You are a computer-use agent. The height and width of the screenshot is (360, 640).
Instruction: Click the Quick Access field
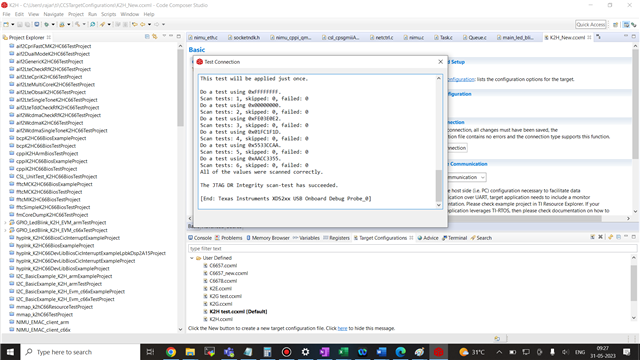591,24
